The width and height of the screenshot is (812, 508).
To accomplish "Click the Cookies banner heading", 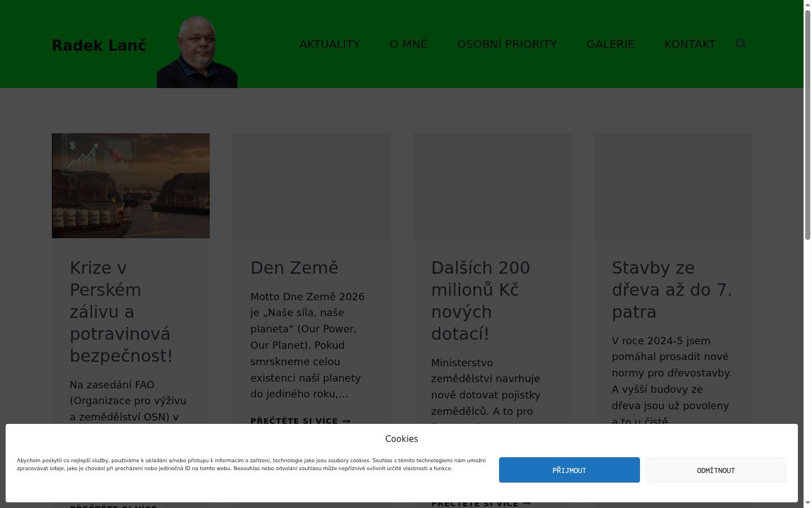I will coord(401,439).
